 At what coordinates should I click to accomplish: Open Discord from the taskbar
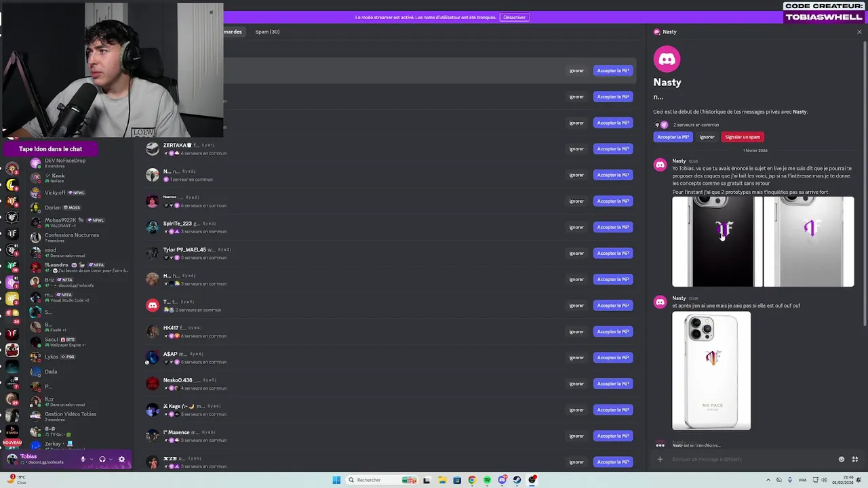tap(502, 480)
